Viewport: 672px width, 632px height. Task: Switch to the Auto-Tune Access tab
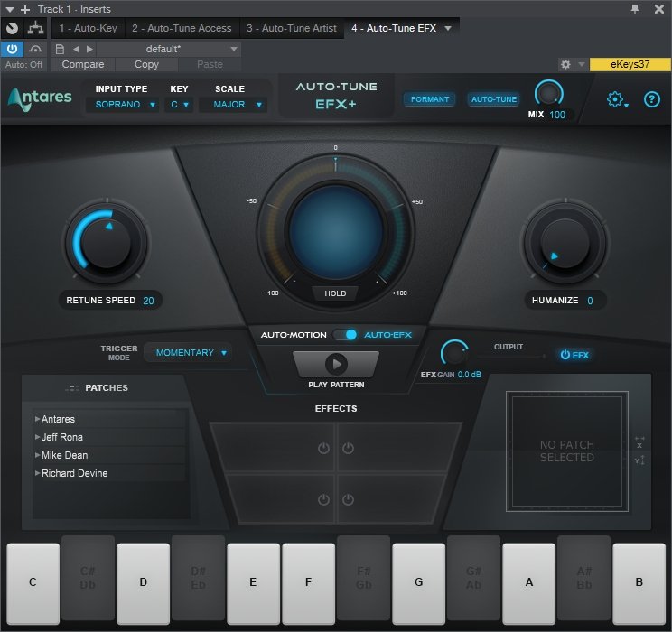[182, 28]
